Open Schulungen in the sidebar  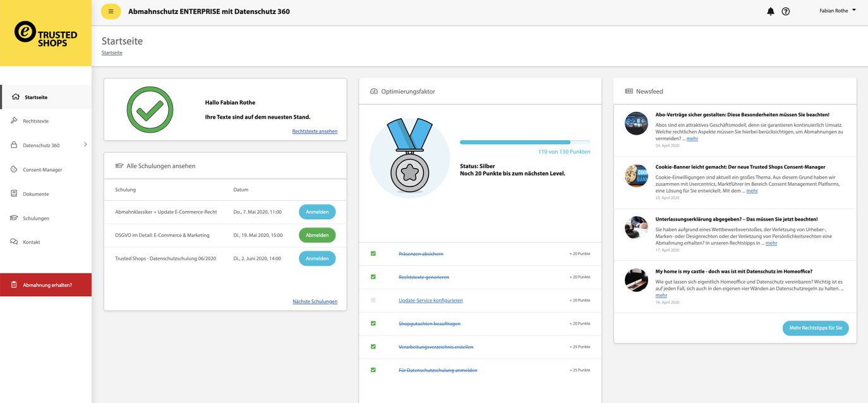45,218
